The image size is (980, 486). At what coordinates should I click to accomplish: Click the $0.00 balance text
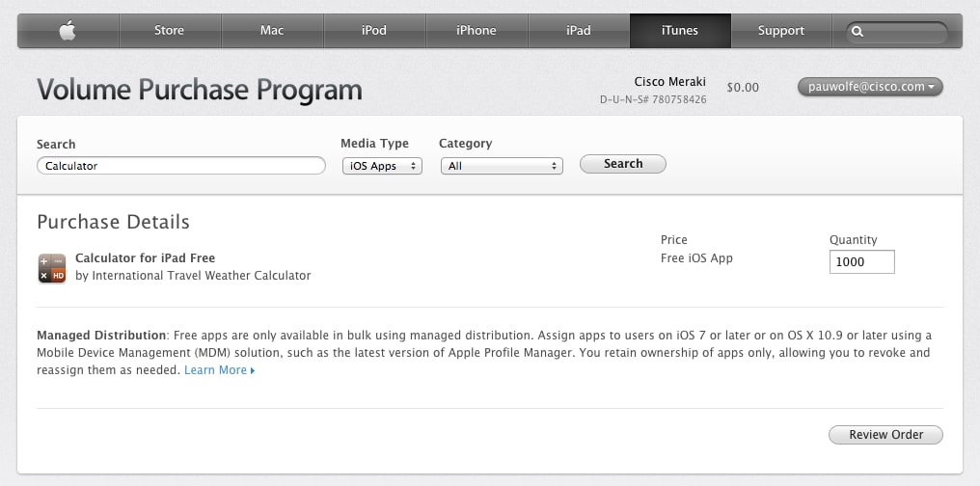(743, 88)
